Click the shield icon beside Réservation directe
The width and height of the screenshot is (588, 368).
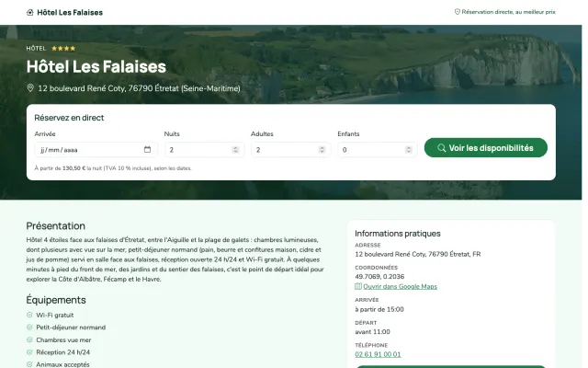pyautogui.click(x=458, y=12)
